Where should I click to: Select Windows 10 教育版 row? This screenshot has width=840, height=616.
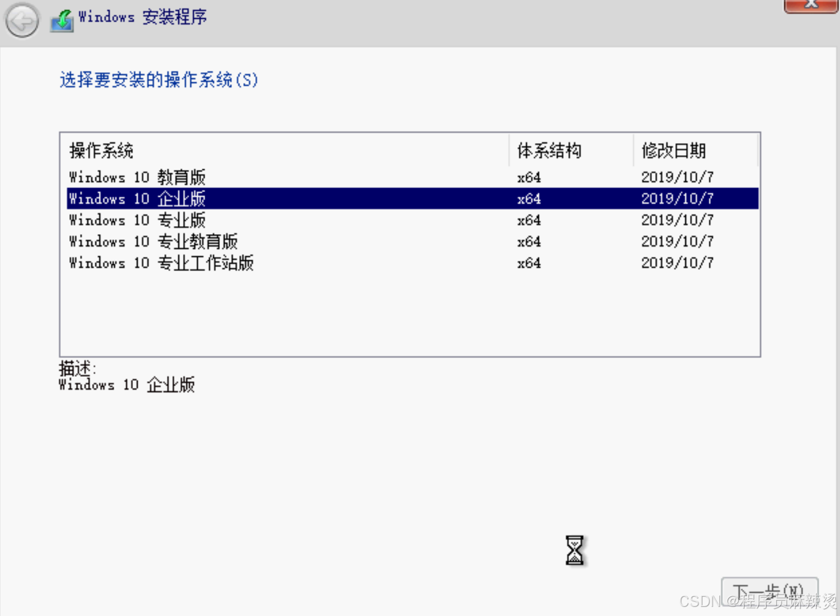point(413,177)
